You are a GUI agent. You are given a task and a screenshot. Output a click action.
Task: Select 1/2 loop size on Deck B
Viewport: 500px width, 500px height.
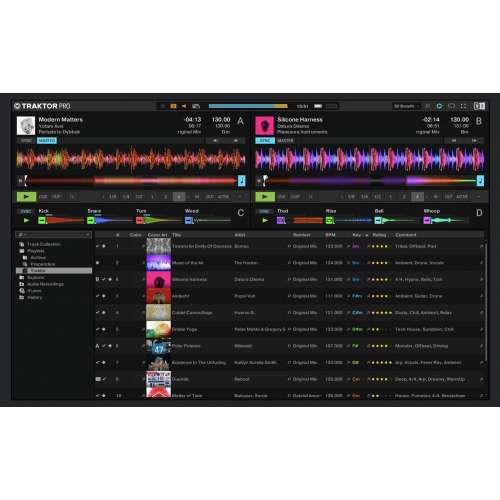tap(377, 197)
